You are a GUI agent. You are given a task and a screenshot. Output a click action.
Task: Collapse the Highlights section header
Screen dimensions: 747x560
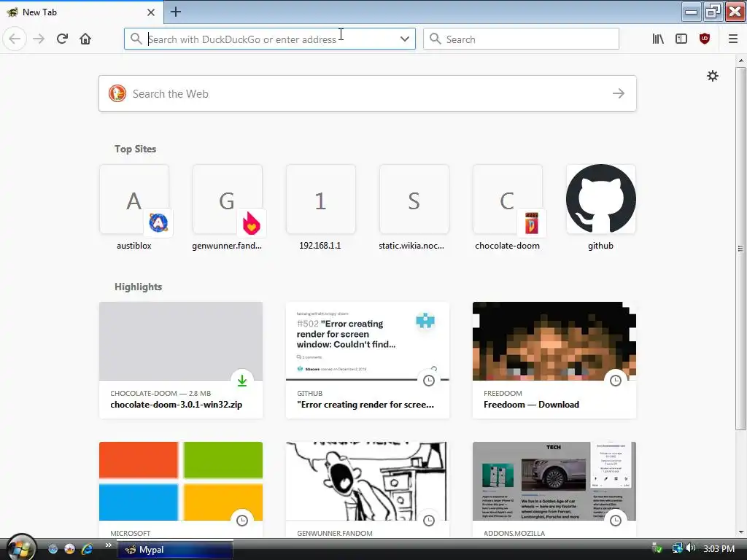pos(138,287)
